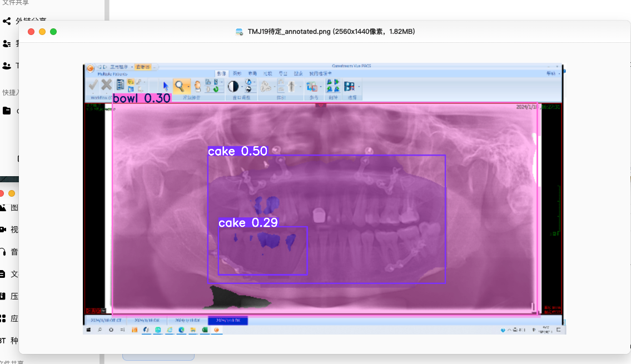The height and width of the screenshot is (364, 631).
Task: Click the patient head icon in PACS toolbar
Action: click(x=197, y=86)
